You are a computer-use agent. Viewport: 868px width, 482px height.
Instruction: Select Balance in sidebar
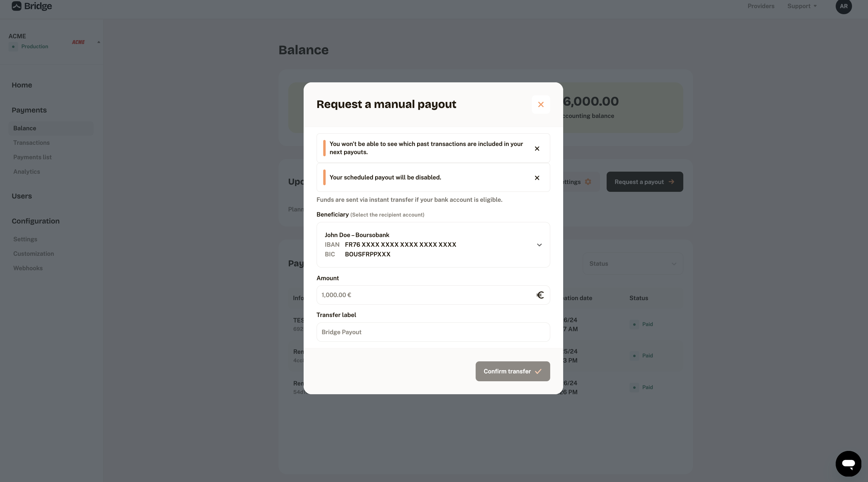click(51, 128)
